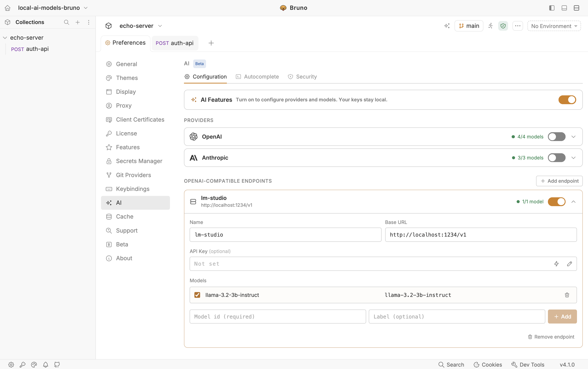Viewport: 588px width, 369px height.
Task: Open the Security sub-tab
Action: (x=302, y=77)
